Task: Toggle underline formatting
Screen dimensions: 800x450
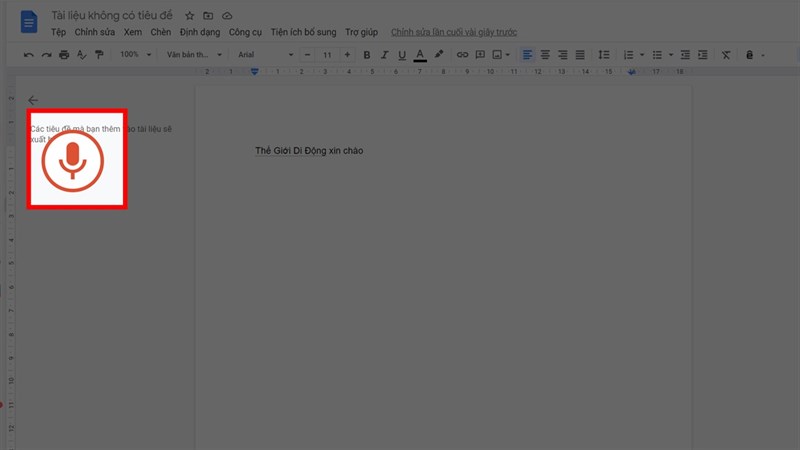Action: pyautogui.click(x=402, y=55)
